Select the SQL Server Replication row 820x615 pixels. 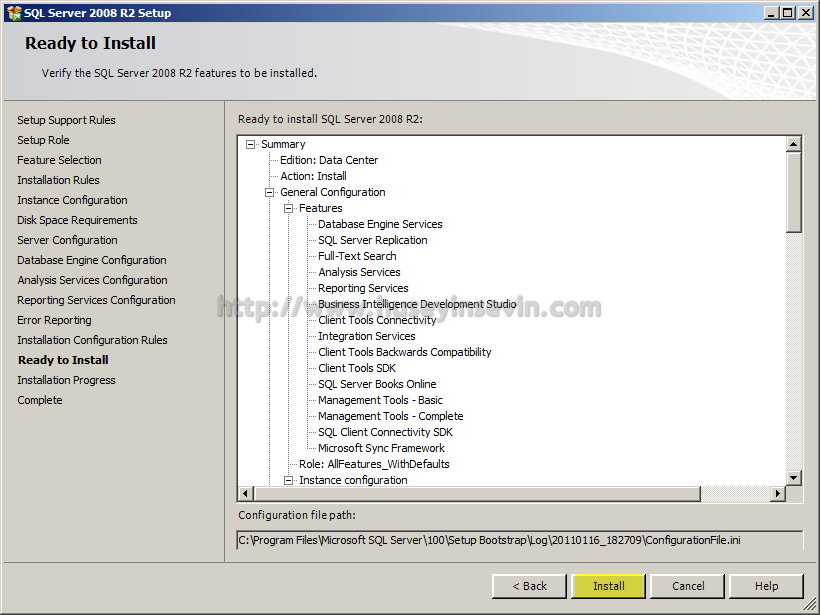[x=373, y=241]
